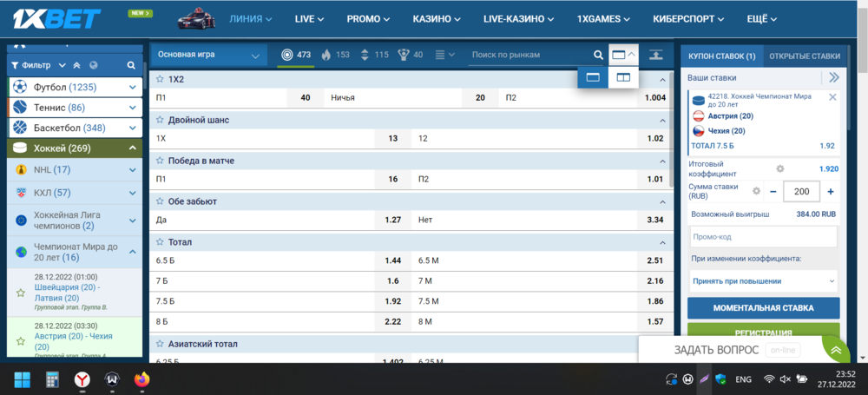
Task: Click the NHL league icon
Action: pyautogui.click(x=22, y=169)
